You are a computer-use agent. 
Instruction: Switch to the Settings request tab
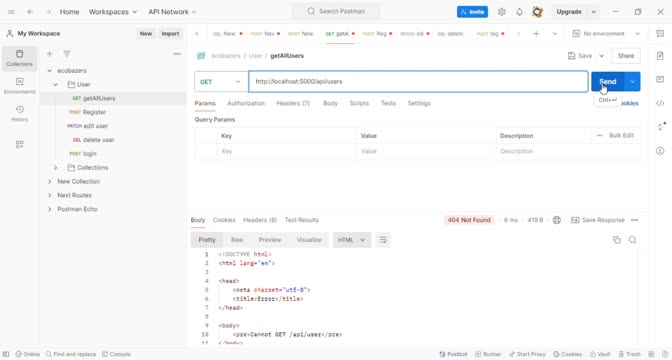click(x=419, y=103)
